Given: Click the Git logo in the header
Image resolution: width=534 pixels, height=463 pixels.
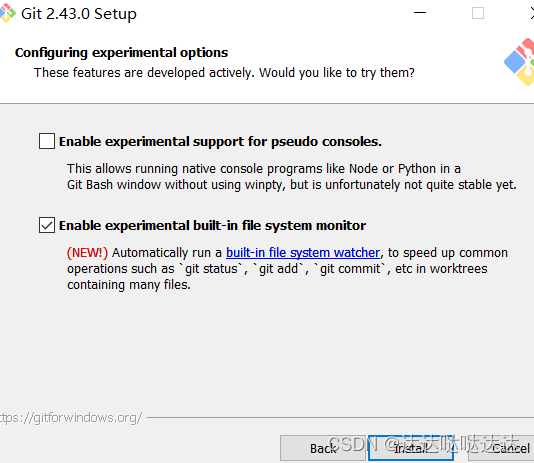Looking at the screenshot, I should pyautogui.click(x=520, y=62).
